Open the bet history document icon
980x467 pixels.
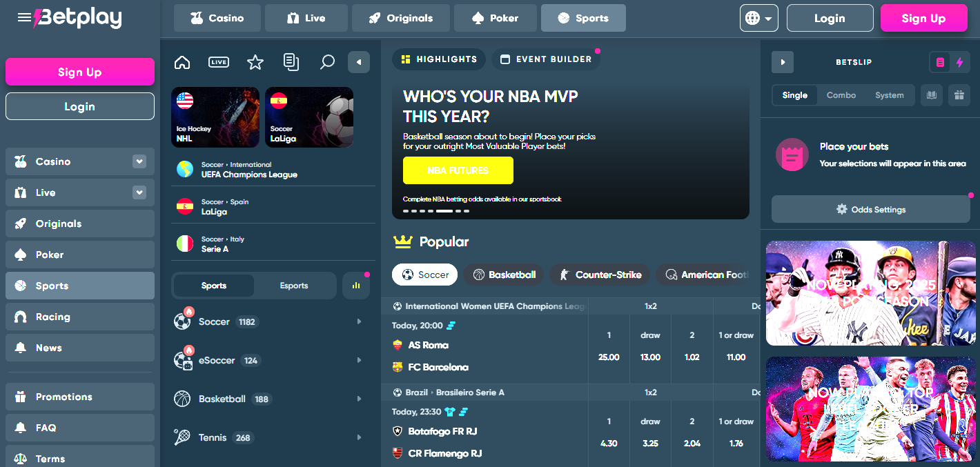[x=291, y=62]
